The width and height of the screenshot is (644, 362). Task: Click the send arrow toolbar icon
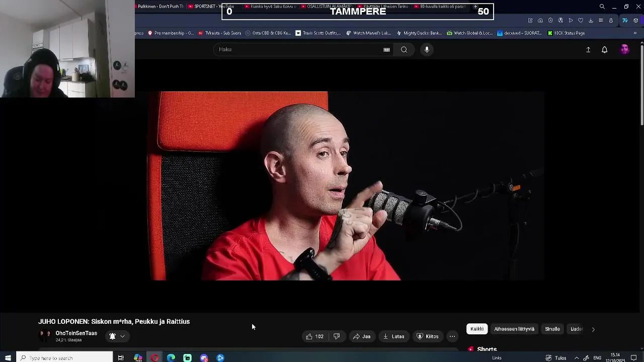pyautogui.click(x=571, y=21)
